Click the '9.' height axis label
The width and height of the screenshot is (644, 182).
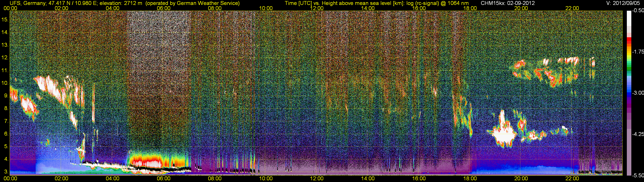point(6,96)
